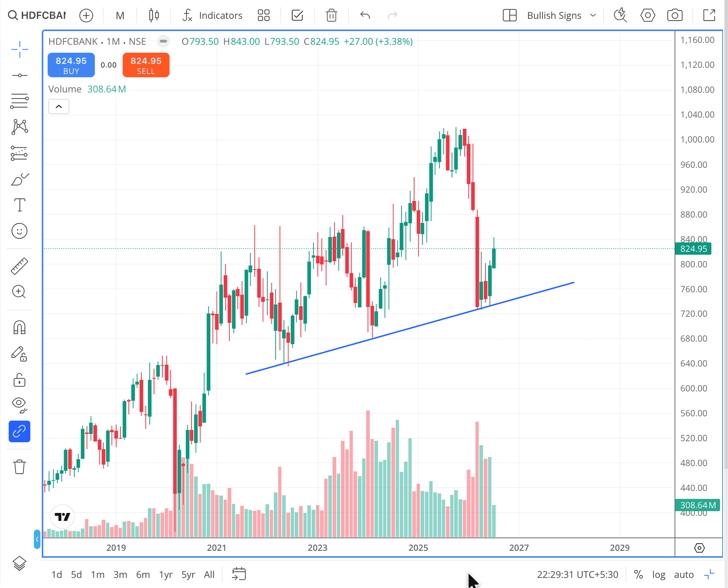Undo the last chart action
This screenshot has width=728, height=588.
point(365,15)
